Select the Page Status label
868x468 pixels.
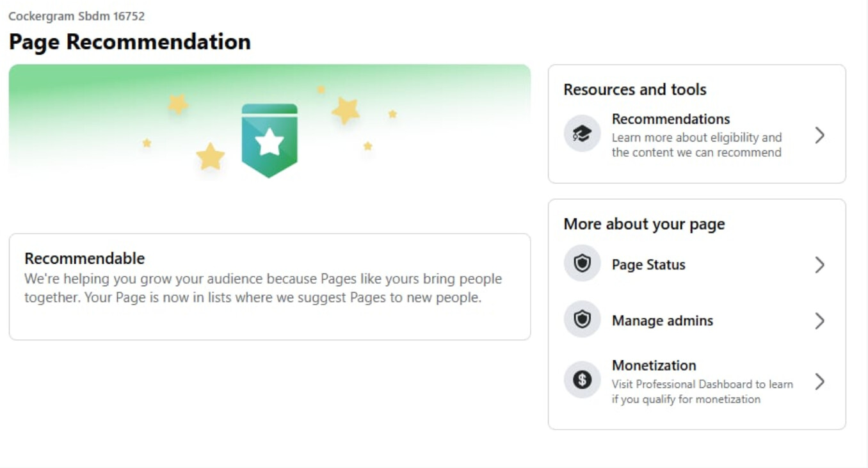pyautogui.click(x=648, y=265)
